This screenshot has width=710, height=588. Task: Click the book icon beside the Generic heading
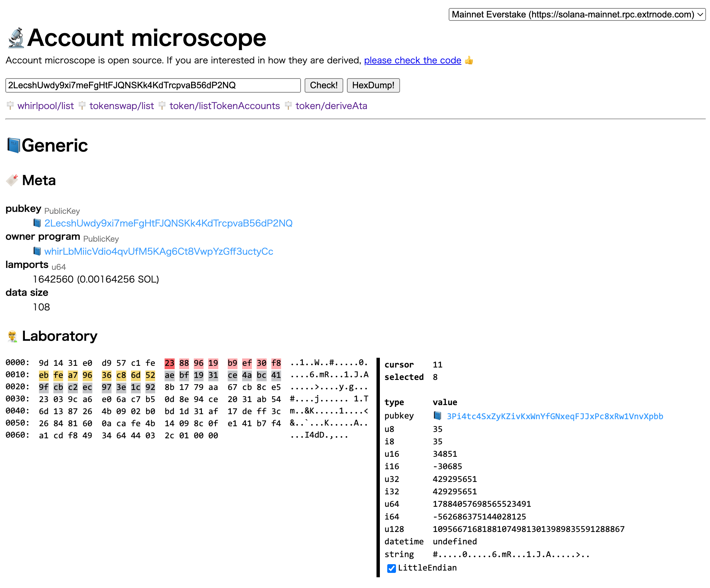coord(13,145)
